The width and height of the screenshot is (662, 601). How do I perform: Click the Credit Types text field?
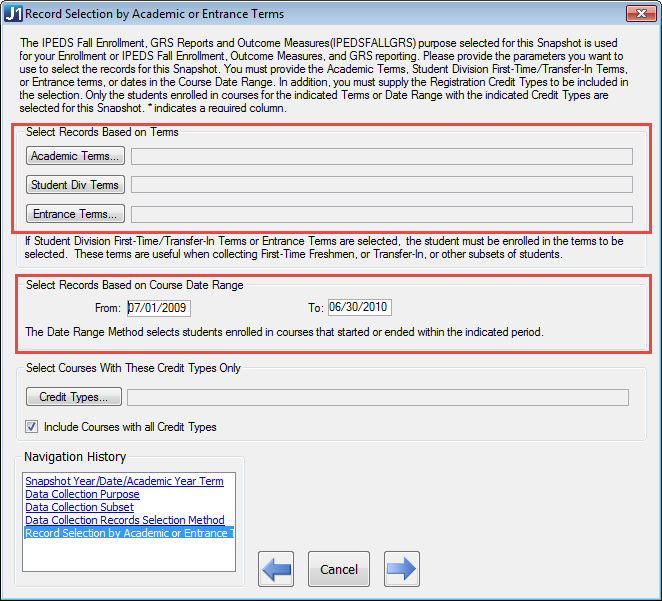click(x=378, y=397)
